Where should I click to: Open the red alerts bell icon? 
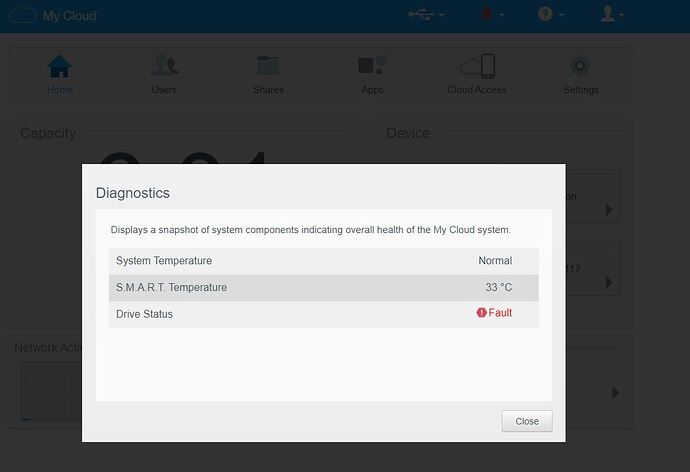click(x=486, y=14)
